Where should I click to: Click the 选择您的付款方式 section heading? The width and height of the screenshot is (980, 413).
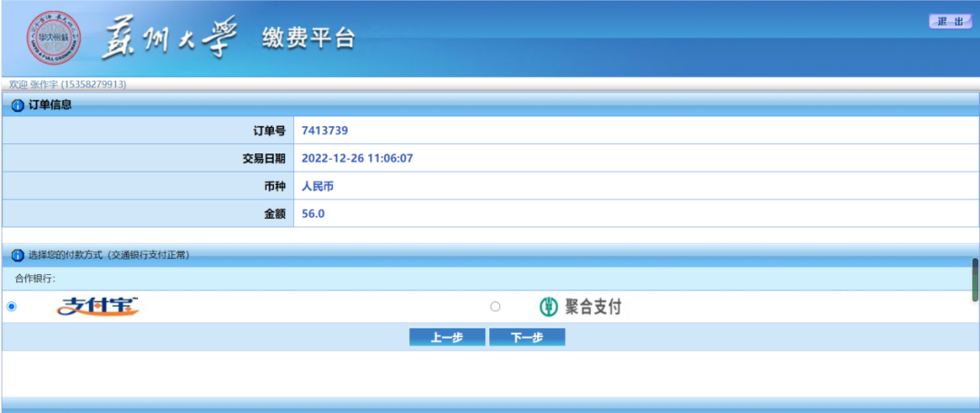pos(110,255)
